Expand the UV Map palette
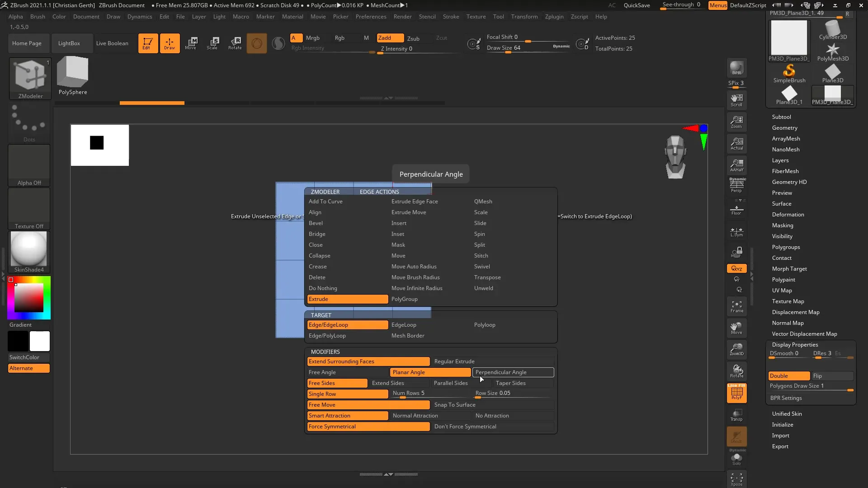868x488 pixels. [x=782, y=291]
